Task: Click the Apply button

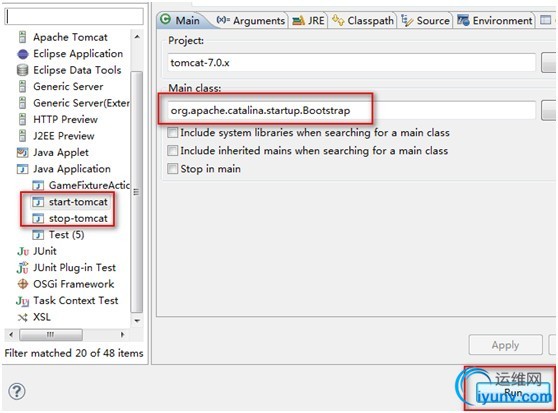Action: pyautogui.click(x=505, y=345)
